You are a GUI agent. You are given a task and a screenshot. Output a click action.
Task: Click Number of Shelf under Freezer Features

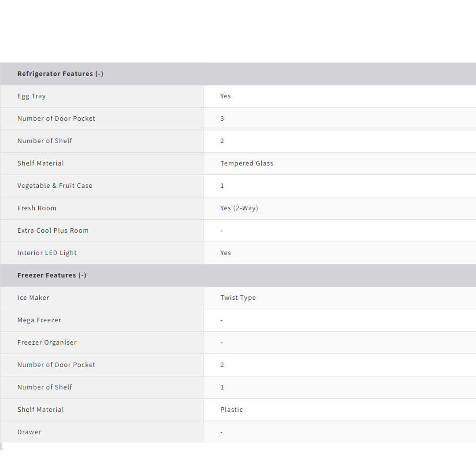coord(45,387)
